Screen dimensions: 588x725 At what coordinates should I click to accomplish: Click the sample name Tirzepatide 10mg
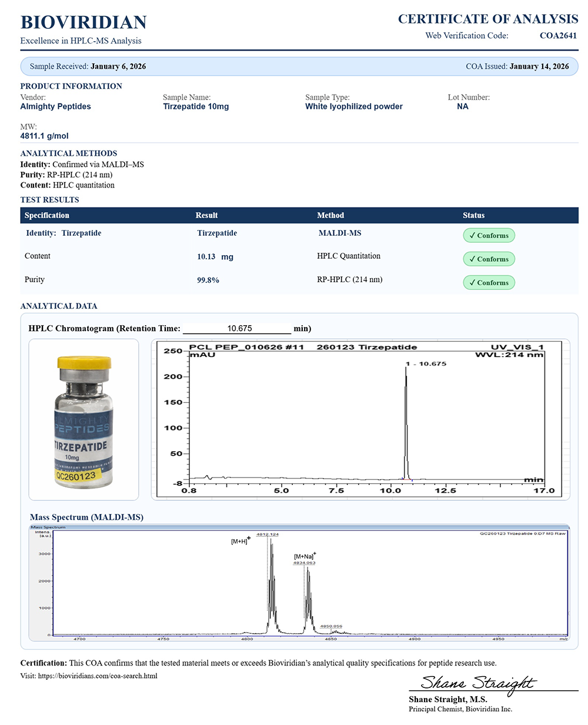pos(196,107)
